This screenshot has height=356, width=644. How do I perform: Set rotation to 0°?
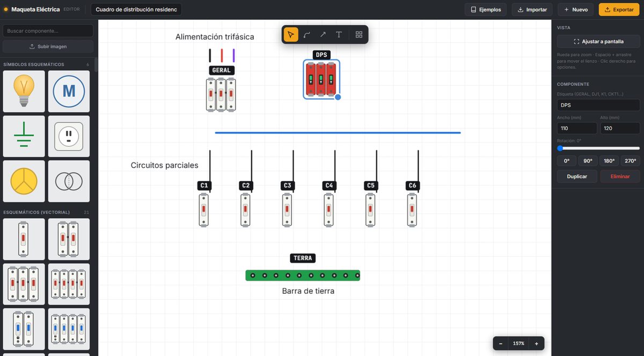566,161
